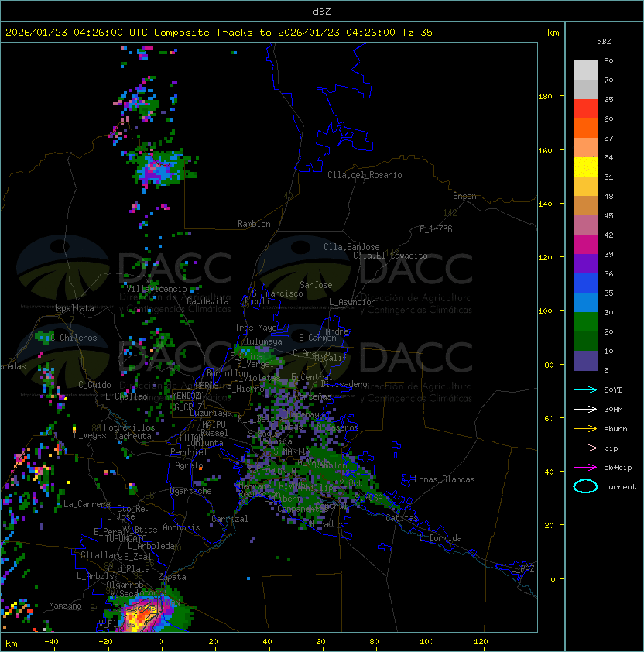Click the dBZ title at the top

(x=322, y=12)
